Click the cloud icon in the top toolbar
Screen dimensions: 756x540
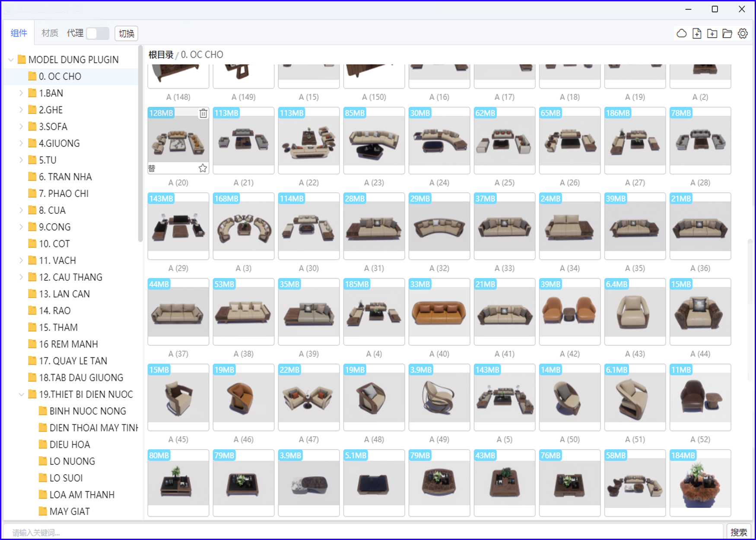click(681, 33)
